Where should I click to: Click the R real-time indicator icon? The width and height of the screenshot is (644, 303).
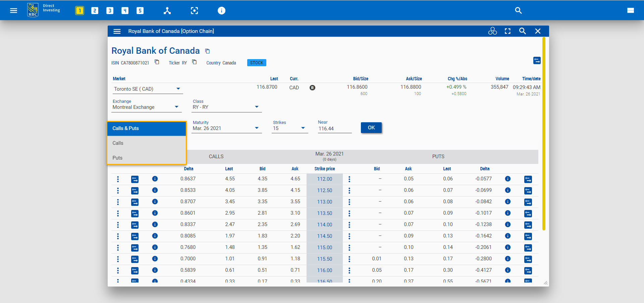[x=312, y=88]
